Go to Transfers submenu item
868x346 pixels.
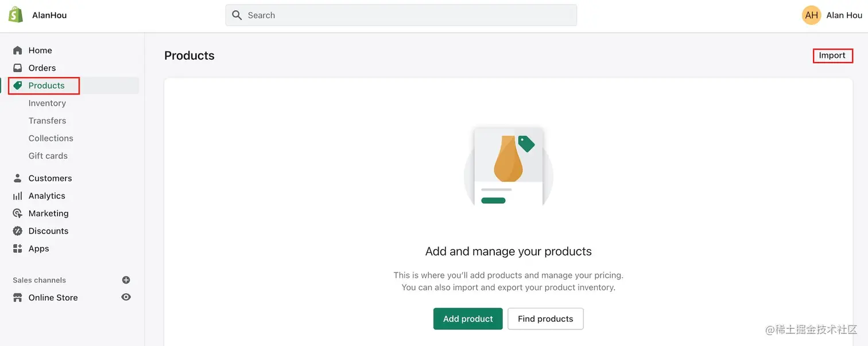47,120
